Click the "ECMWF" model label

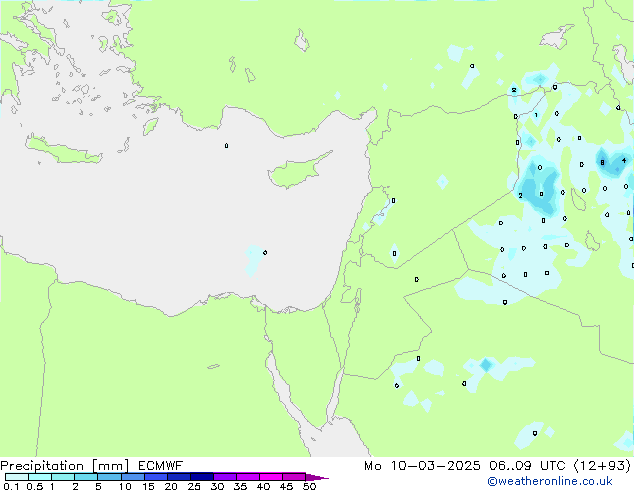tap(161, 466)
